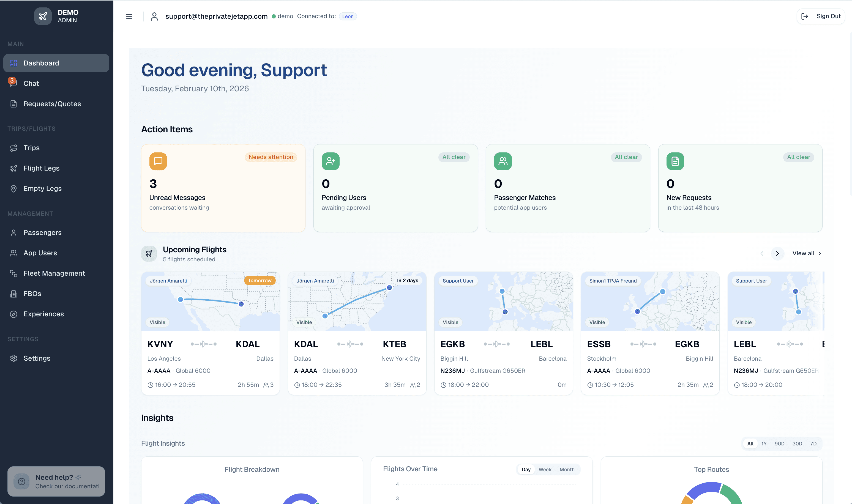The width and height of the screenshot is (852, 504).
Task: Click the user profile icon beside the email
Action: click(x=155, y=16)
